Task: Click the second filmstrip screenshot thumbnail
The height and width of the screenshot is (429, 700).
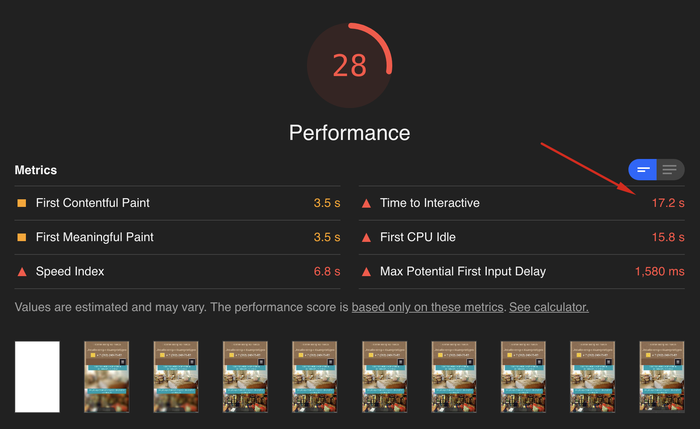Action: 107,377
